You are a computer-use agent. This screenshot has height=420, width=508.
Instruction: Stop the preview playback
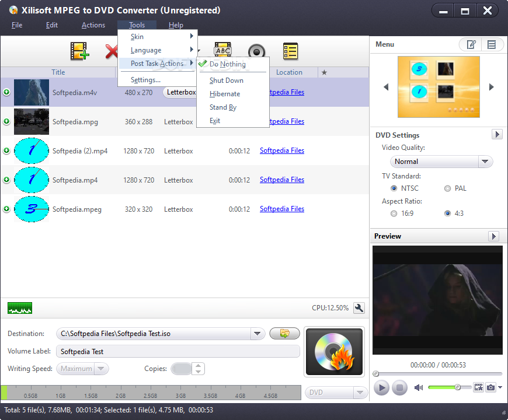coord(399,387)
